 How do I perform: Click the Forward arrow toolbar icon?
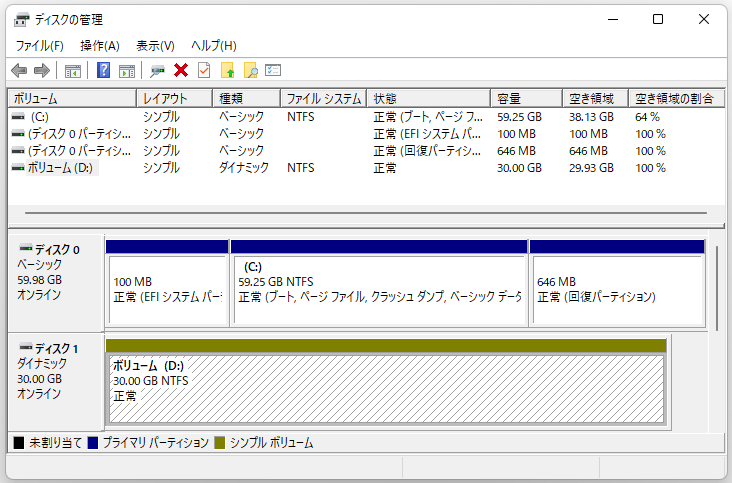click(42, 70)
